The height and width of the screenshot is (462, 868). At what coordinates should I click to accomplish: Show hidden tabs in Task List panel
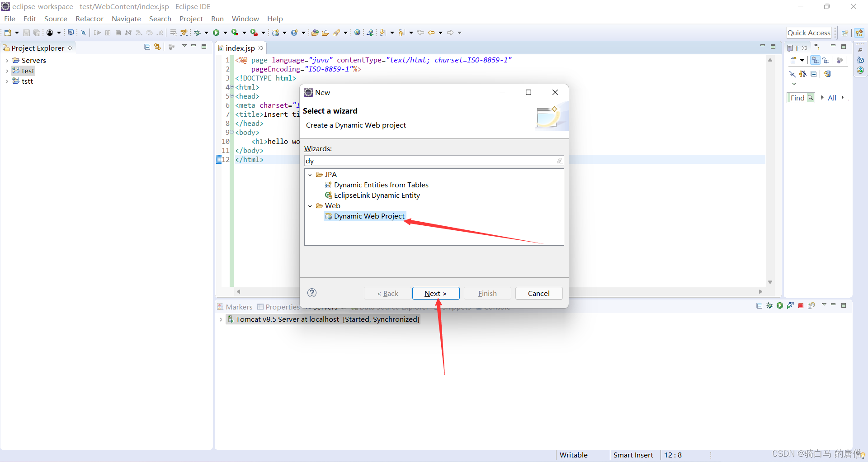pos(817,47)
